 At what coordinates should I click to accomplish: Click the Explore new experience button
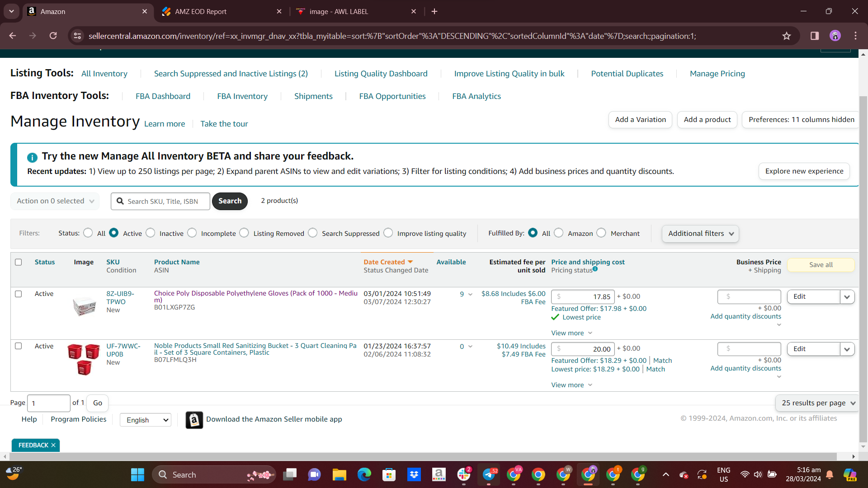pyautogui.click(x=804, y=171)
